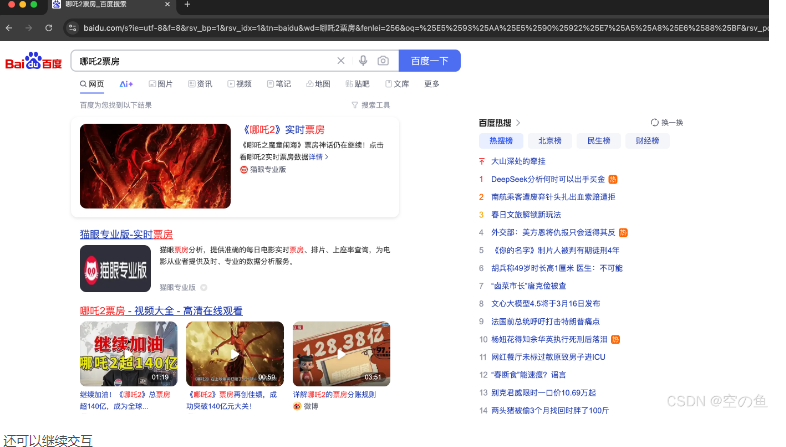The height and width of the screenshot is (447, 786).
Task: Switch to the 视频 search tab
Action: click(238, 84)
